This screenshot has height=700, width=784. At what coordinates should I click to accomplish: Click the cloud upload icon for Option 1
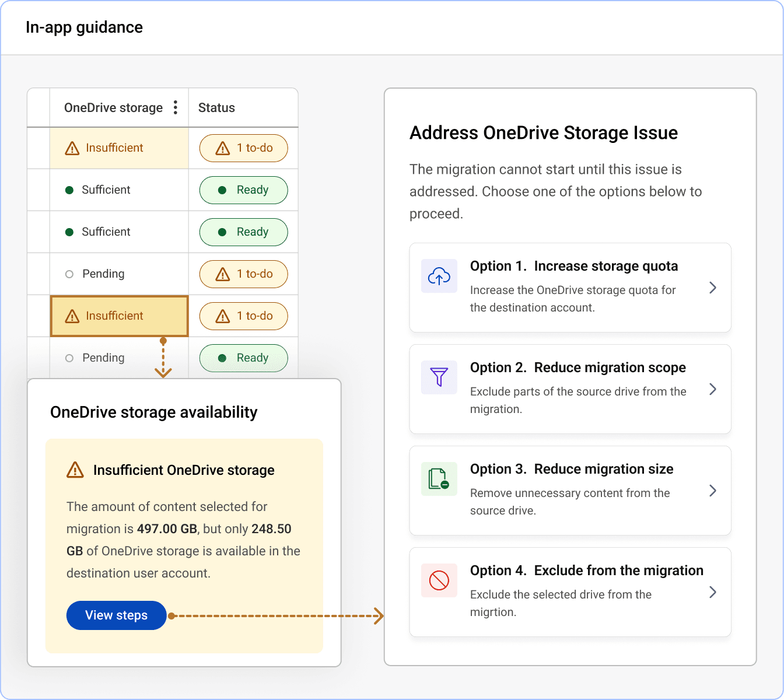439,276
